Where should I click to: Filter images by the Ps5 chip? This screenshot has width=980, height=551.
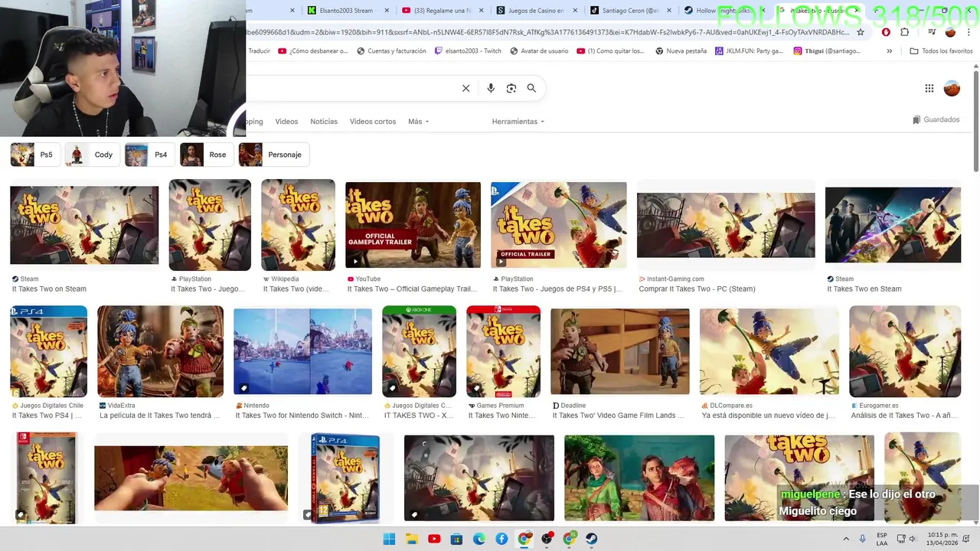pyautogui.click(x=35, y=155)
